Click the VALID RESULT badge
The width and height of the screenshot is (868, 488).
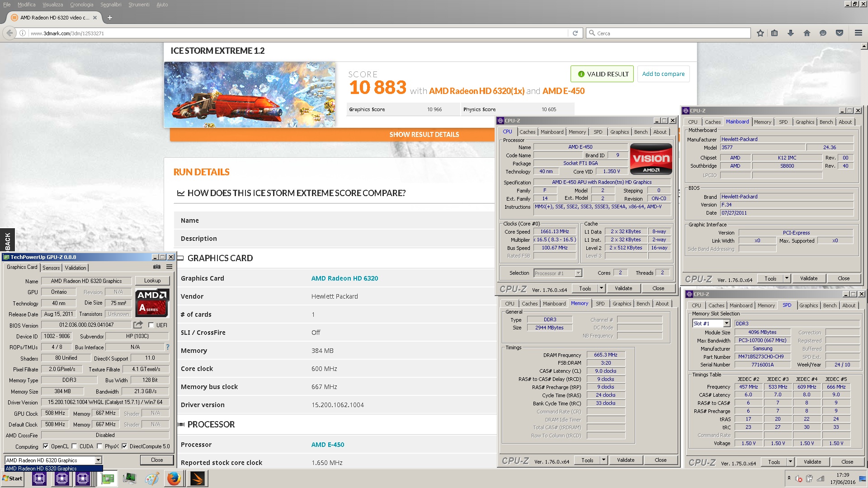pos(603,74)
